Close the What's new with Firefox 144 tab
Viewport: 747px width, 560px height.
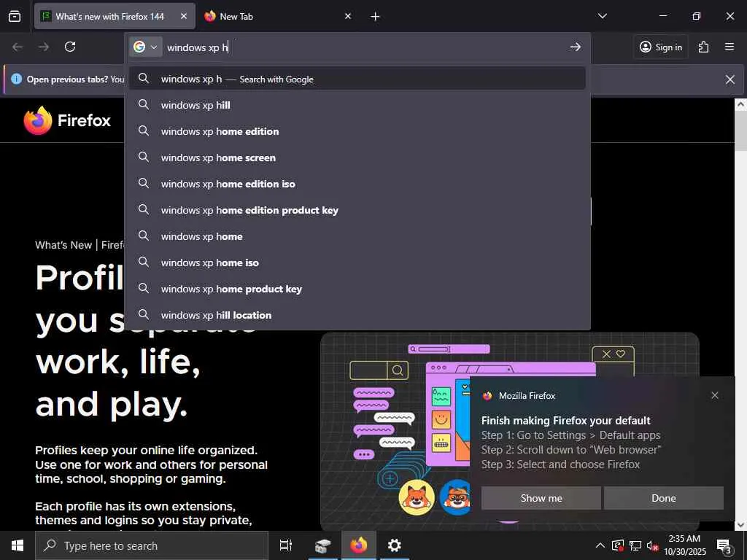(184, 16)
